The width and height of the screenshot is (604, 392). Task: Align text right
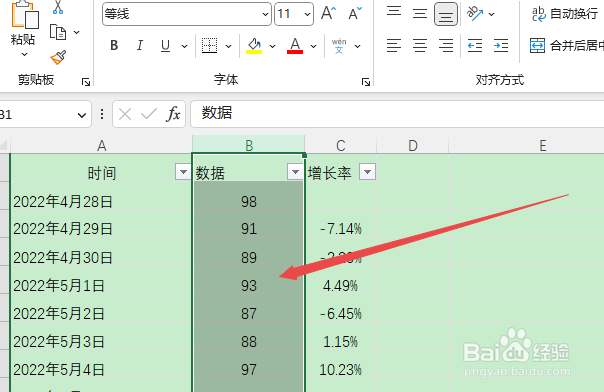pyautogui.click(x=446, y=45)
